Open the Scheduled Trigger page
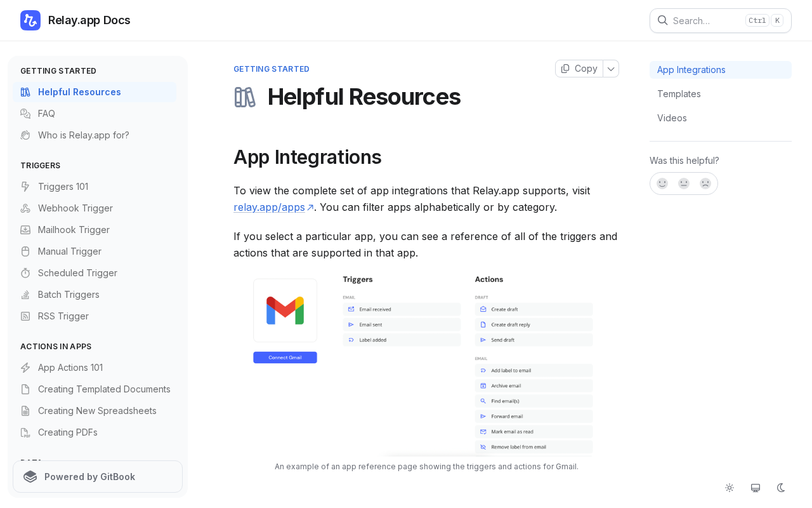 [95, 273]
